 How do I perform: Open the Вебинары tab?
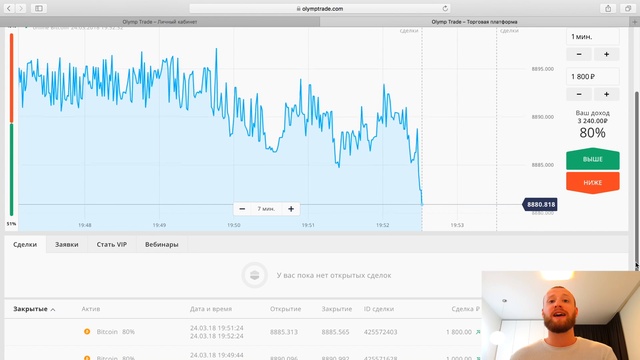pyautogui.click(x=162, y=244)
